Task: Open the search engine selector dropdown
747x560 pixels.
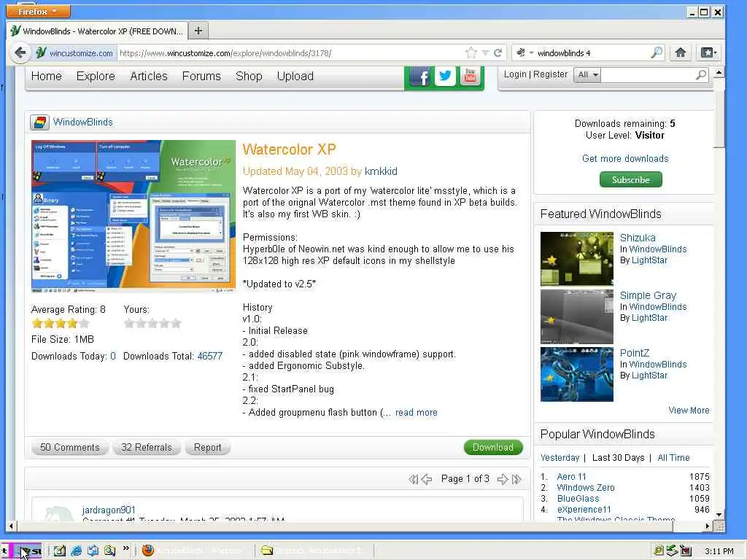Action: [x=525, y=52]
